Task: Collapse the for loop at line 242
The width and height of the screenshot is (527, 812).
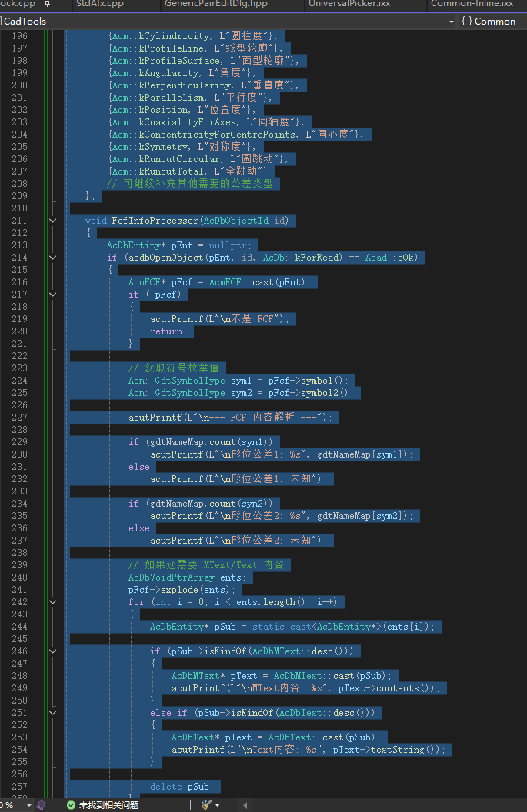Action: 52,602
